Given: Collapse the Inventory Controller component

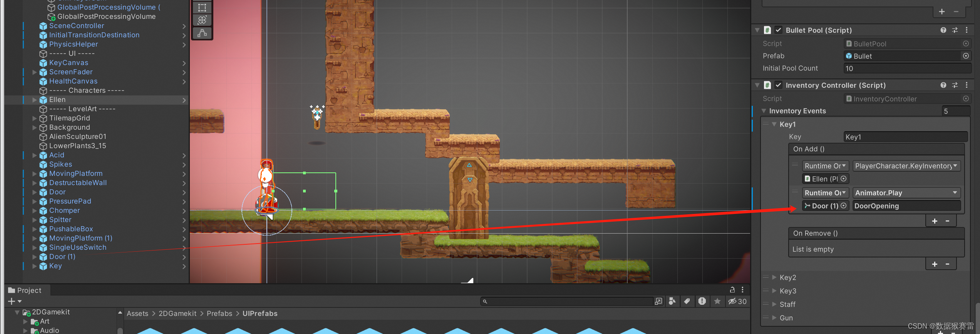Looking at the screenshot, I should [757, 85].
